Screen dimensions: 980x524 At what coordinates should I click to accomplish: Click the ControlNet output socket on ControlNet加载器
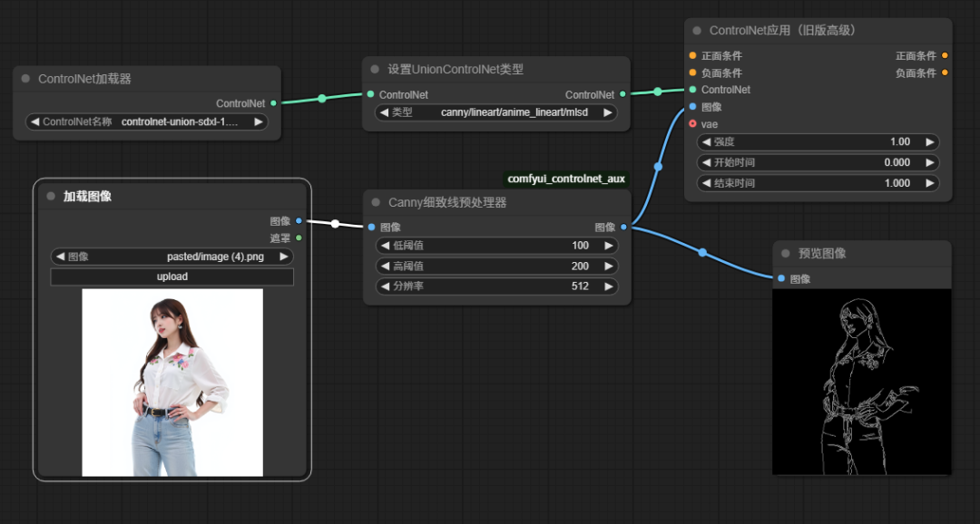(274, 103)
